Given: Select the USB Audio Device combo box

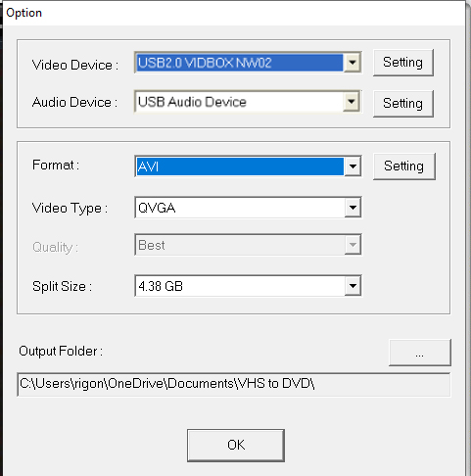Looking at the screenshot, I should click(248, 102).
